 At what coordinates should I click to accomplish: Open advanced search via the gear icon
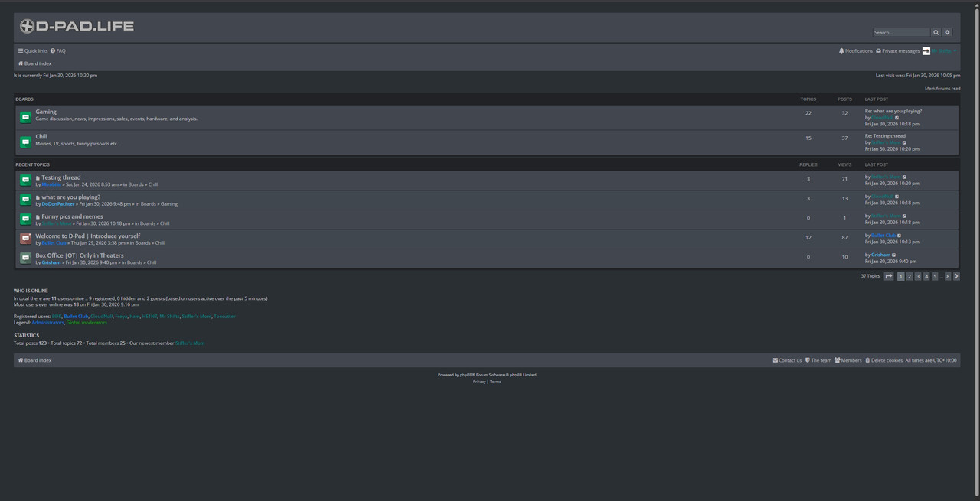coord(947,32)
